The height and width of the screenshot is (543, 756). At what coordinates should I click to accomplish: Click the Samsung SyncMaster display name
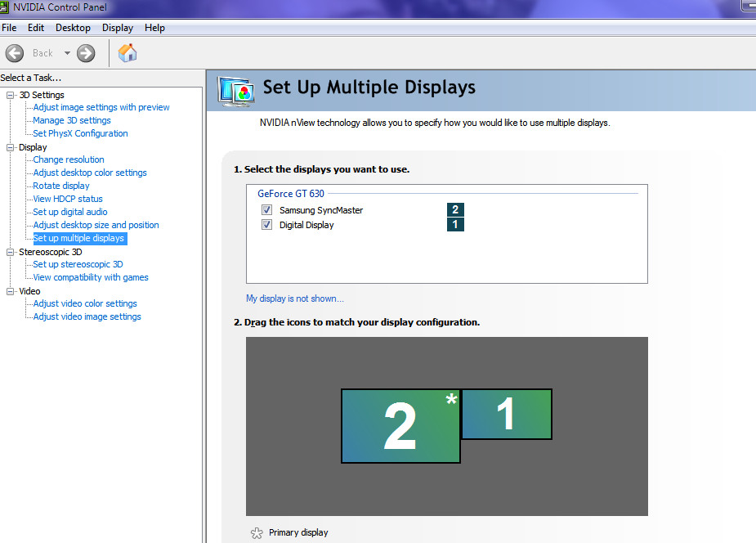pos(321,210)
